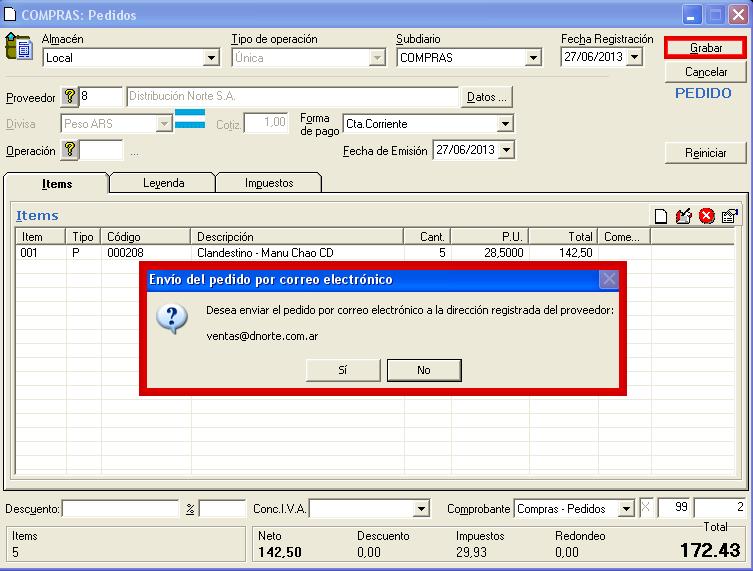Click the Grabar button

[x=706, y=48]
